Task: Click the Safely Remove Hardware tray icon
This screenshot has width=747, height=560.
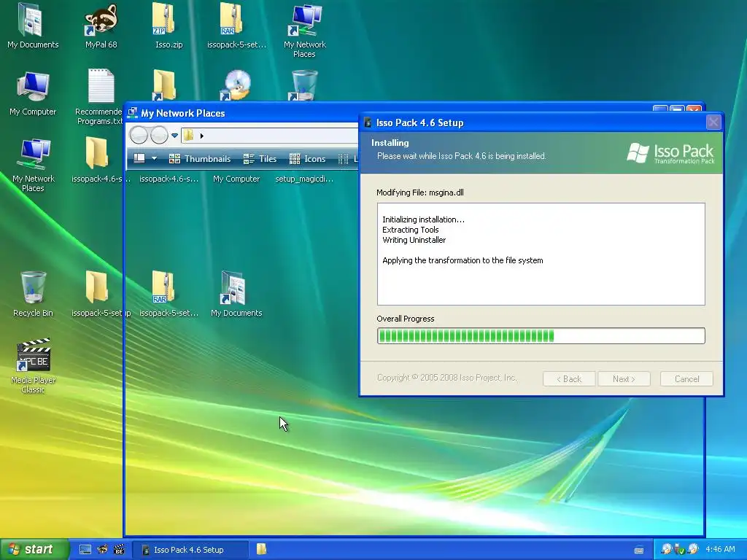Action: tap(679, 550)
